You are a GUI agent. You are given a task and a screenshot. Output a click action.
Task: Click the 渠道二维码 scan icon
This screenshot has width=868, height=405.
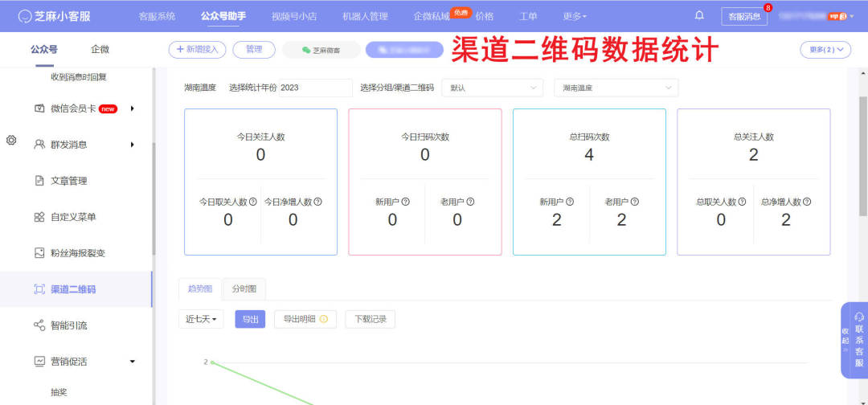(x=39, y=289)
